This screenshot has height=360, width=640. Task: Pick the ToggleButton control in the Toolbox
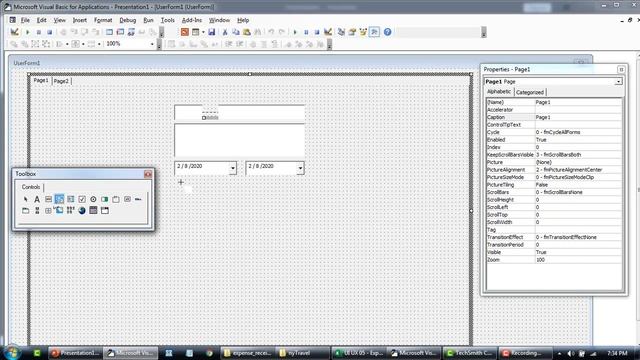pyautogui.click(x=104, y=199)
